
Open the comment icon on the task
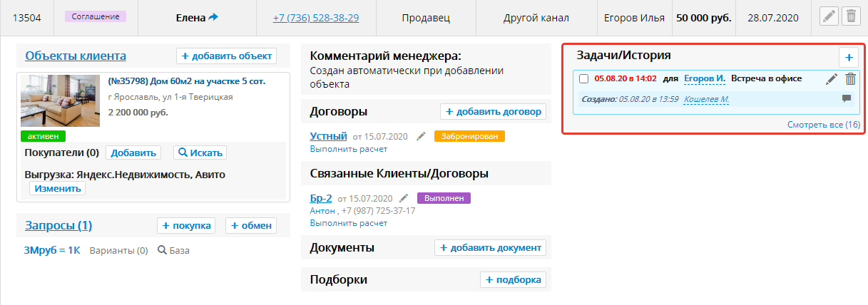[x=847, y=98]
